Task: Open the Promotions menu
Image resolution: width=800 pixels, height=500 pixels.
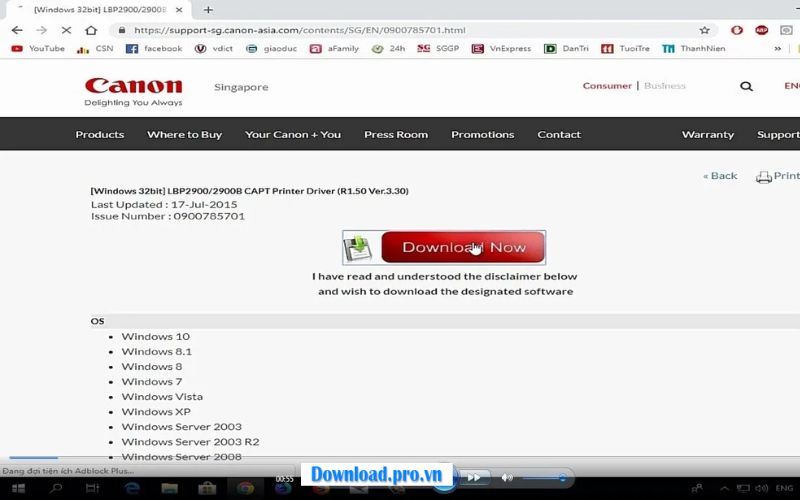Action: (x=483, y=135)
